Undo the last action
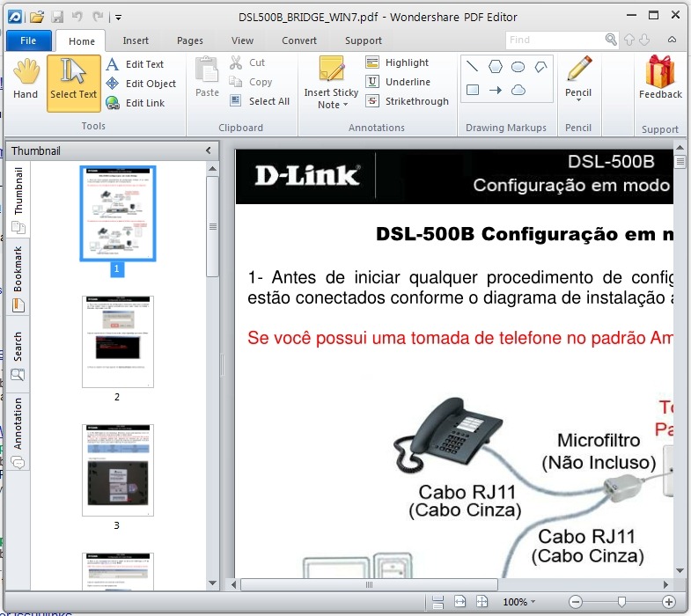This screenshot has height=616, width=691. [x=77, y=18]
